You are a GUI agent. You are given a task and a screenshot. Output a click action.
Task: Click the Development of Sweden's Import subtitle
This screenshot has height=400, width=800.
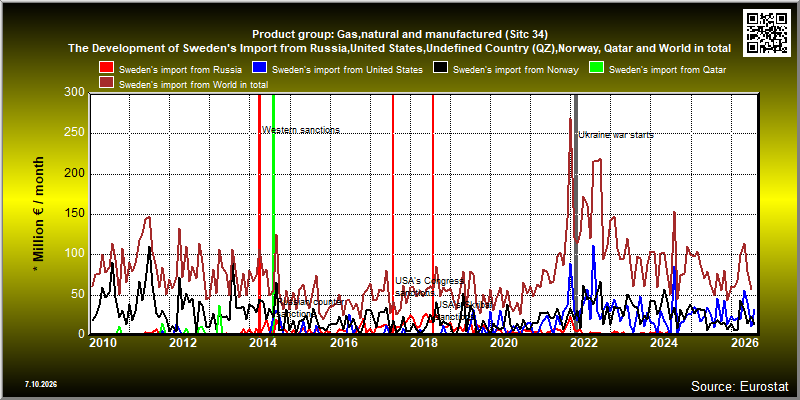click(400, 49)
